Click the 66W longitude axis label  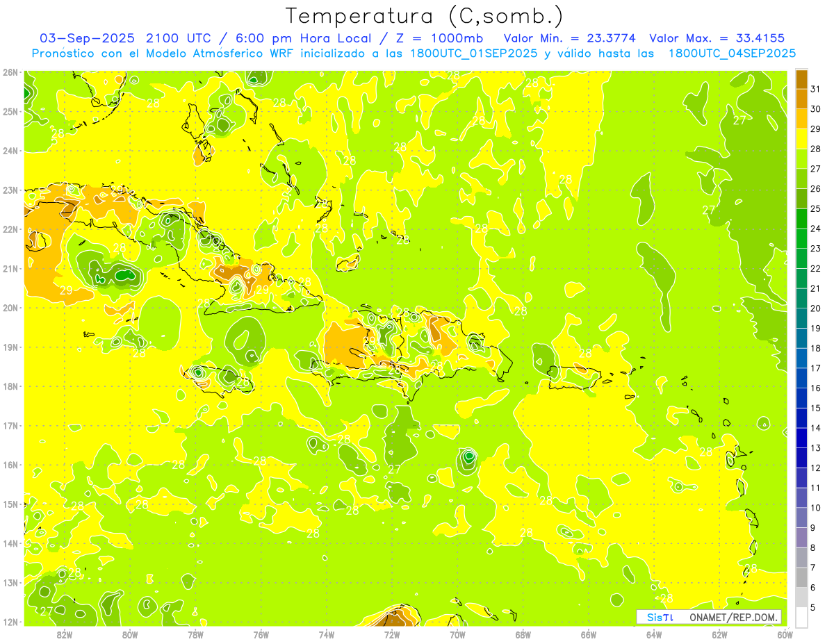[x=589, y=634]
